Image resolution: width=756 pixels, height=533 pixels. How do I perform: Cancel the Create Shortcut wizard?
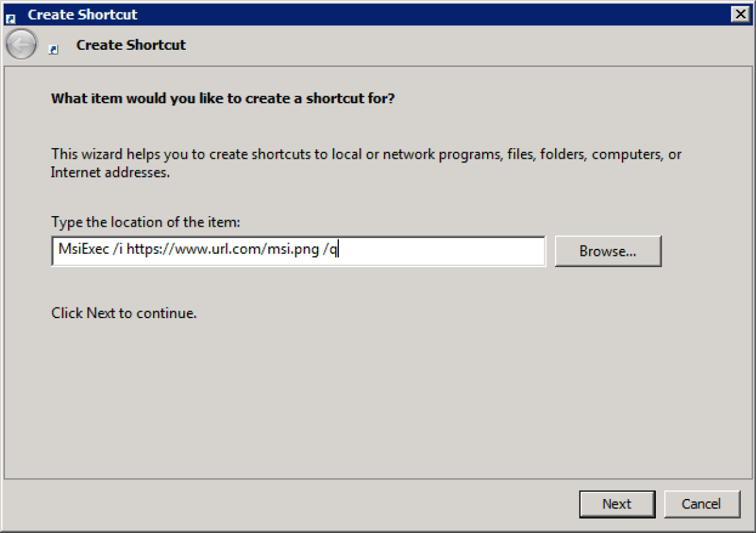coord(702,504)
